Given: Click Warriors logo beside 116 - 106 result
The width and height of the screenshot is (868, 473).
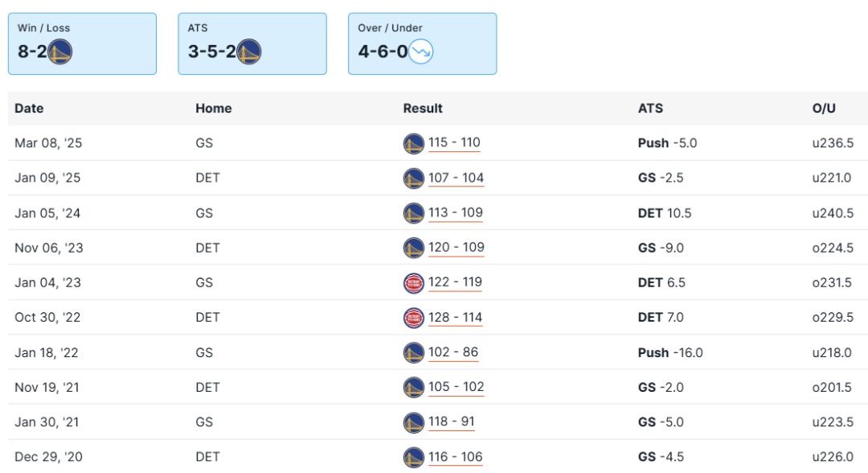Looking at the screenshot, I should point(413,457).
